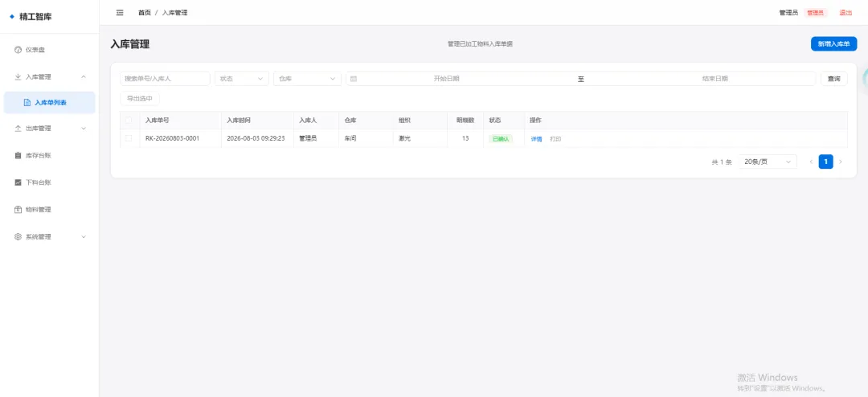The height and width of the screenshot is (397, 868).
Task: Open 详情 for RK-20260803-0001
Action: (536, 139)
